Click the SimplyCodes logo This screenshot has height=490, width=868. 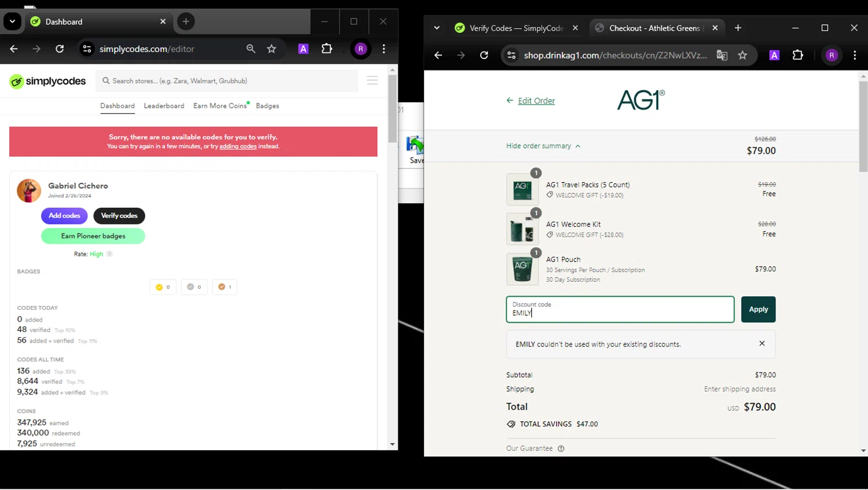(x=47, y=82)
